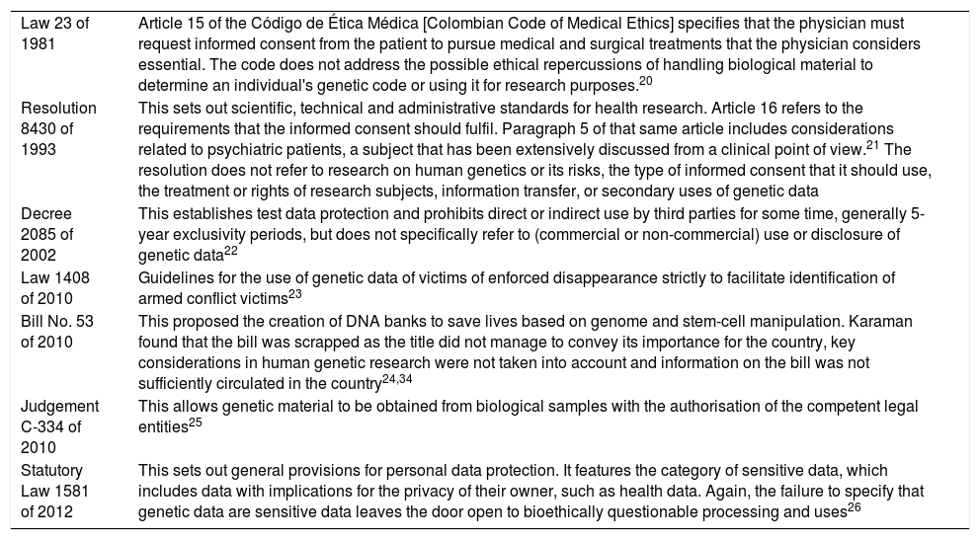This screenshot has width=980, height=540.
Task: Click the 'Resolution 8430 of 1993' row label
Action: (58, 128)
